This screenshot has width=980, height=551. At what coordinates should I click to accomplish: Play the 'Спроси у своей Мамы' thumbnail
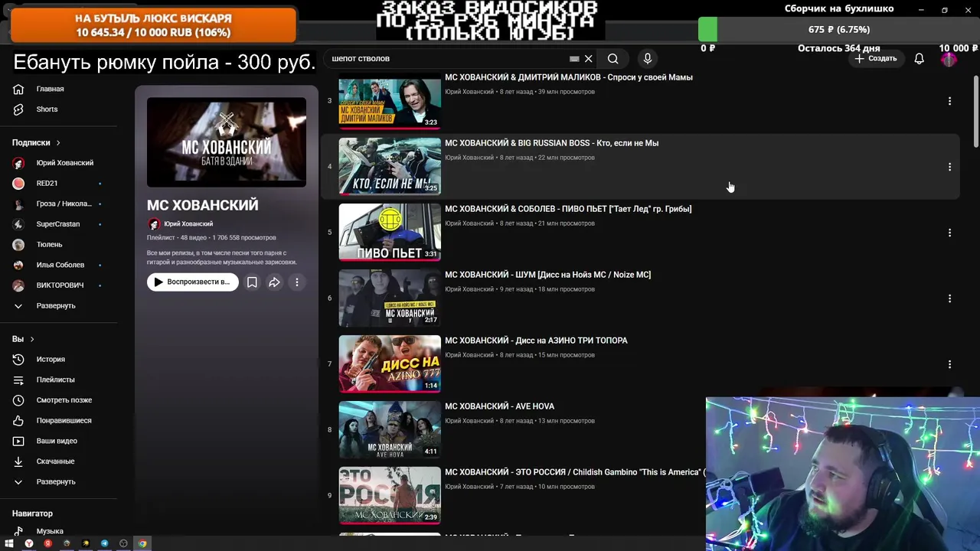click(x=390, y=101)
